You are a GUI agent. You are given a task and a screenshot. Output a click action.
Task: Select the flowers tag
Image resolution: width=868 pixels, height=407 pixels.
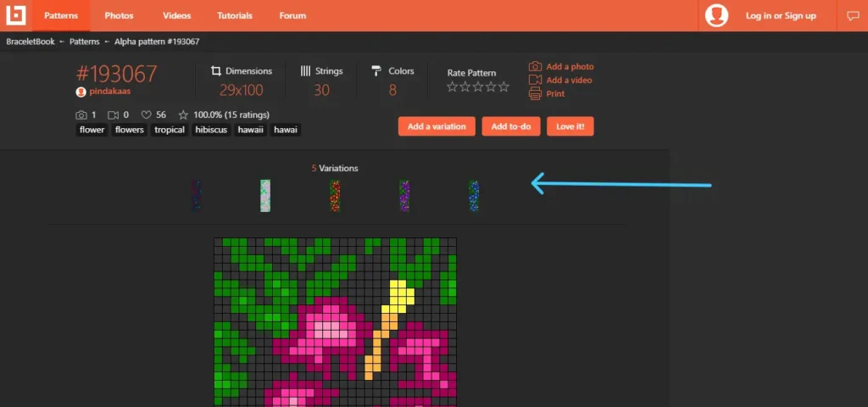pyautogui.click(x=130, y=130)
